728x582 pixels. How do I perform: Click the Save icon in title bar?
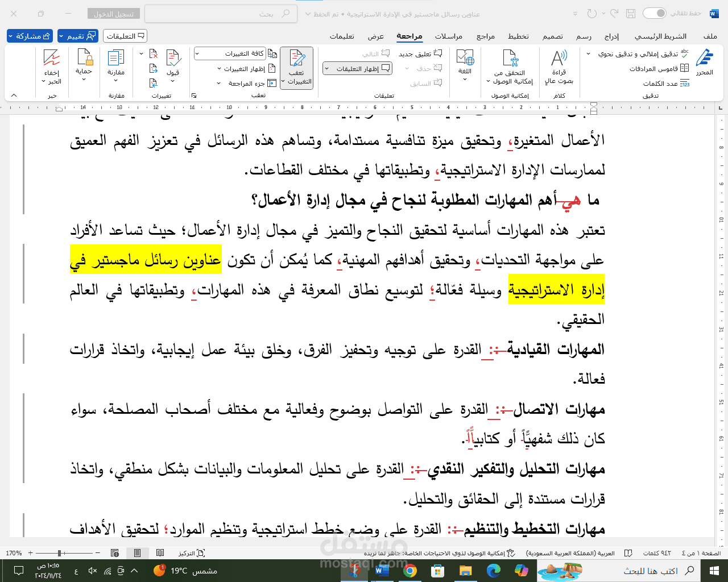coord(630,13)
